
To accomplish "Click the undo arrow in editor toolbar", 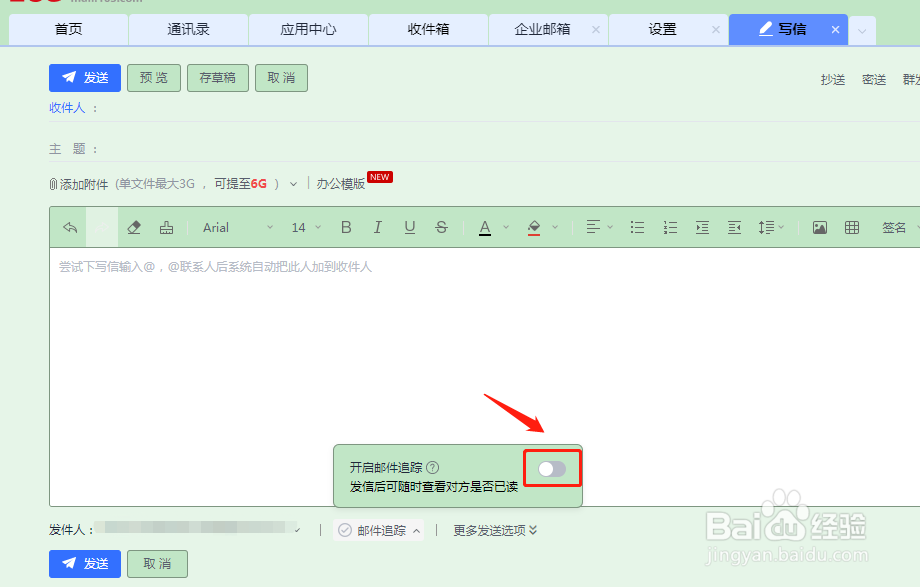I will (x=70, y=227).
